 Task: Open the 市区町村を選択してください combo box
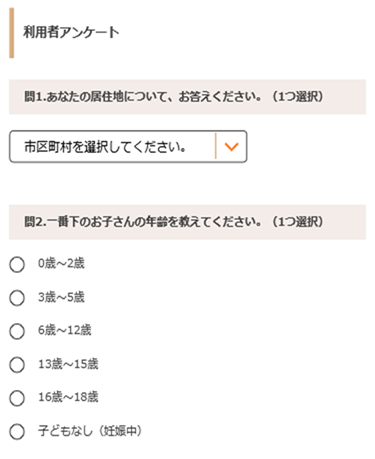[x=128, y=147]
